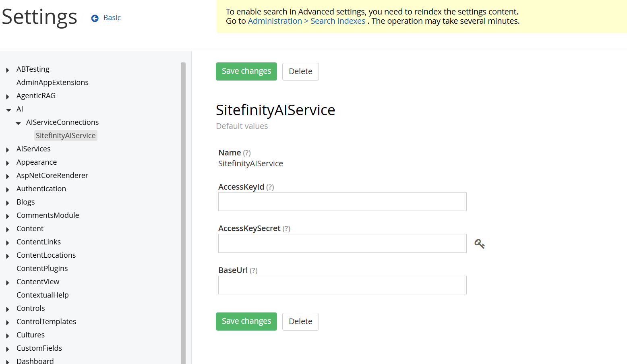
Task: Open the AgenticRAG settings item
Action: point(36,96)
